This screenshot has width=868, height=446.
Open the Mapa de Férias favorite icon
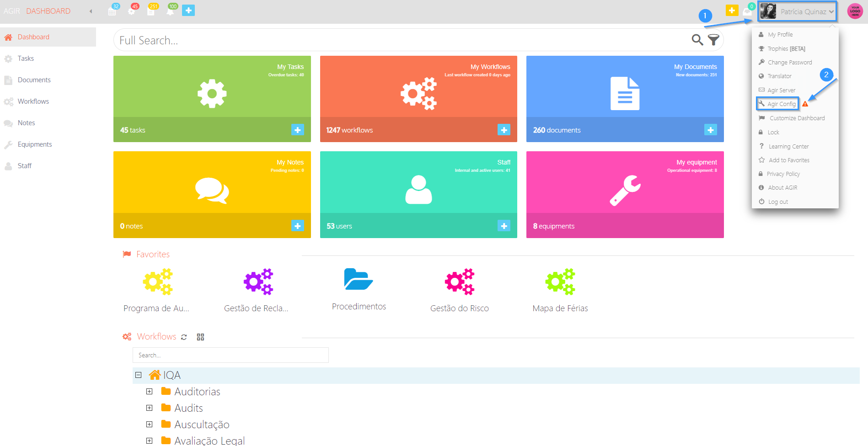click(x=560, y=281)
